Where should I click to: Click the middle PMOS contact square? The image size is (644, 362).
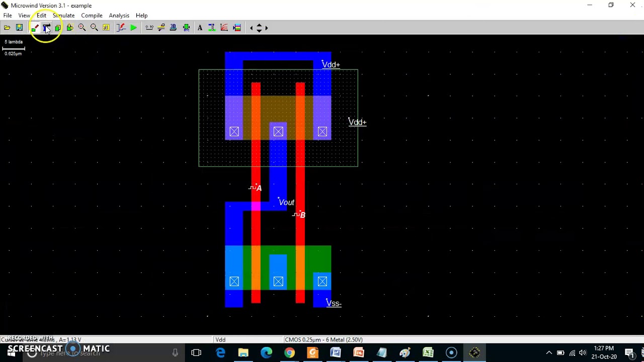pyautogui.click(x=278, y=132)
